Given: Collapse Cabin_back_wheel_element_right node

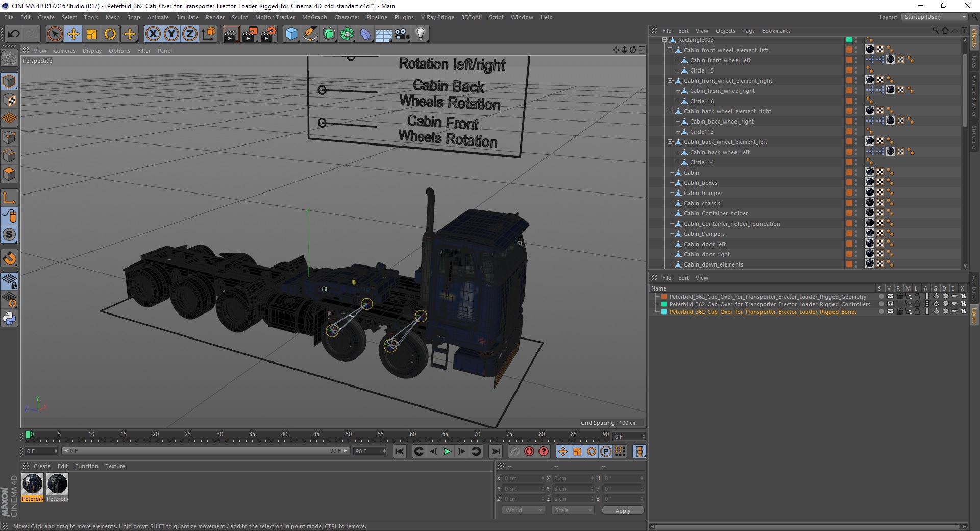Looking at the screenshot, I should [x=670, y=111].
